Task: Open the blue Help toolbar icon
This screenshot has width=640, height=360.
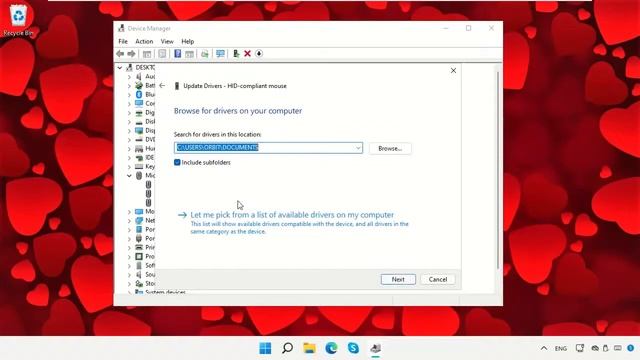Action: 178,54
